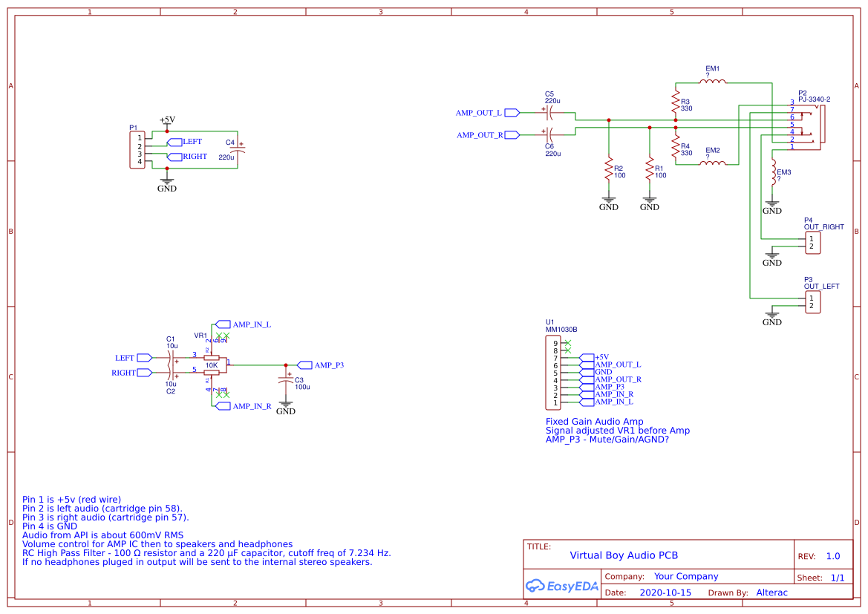
Task: Select note 'Signal adjusted VR1 before Amp'
Action: pos(618,430)
